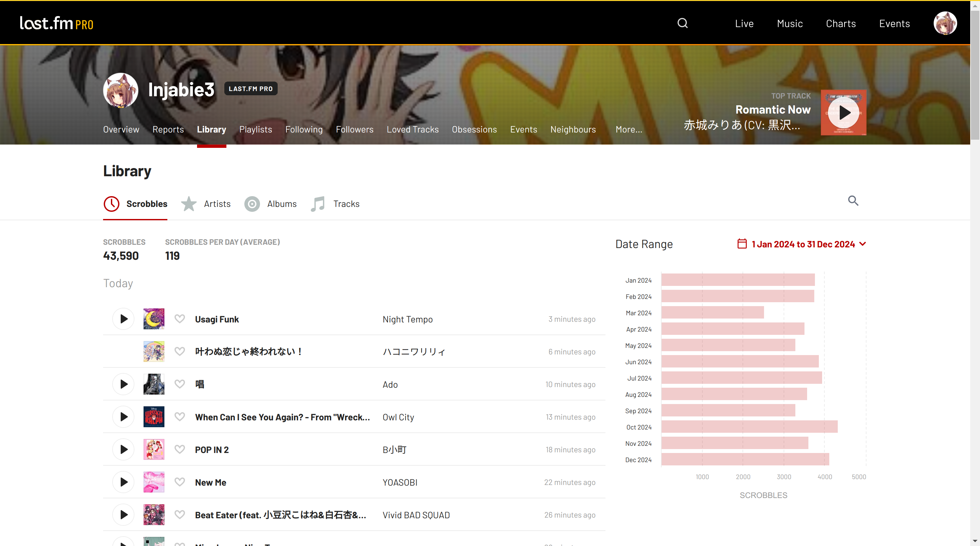This screenshot has height=546, width=980.
Task: Open the Last.fm Pro logo home link
Action: pos(56,23)
